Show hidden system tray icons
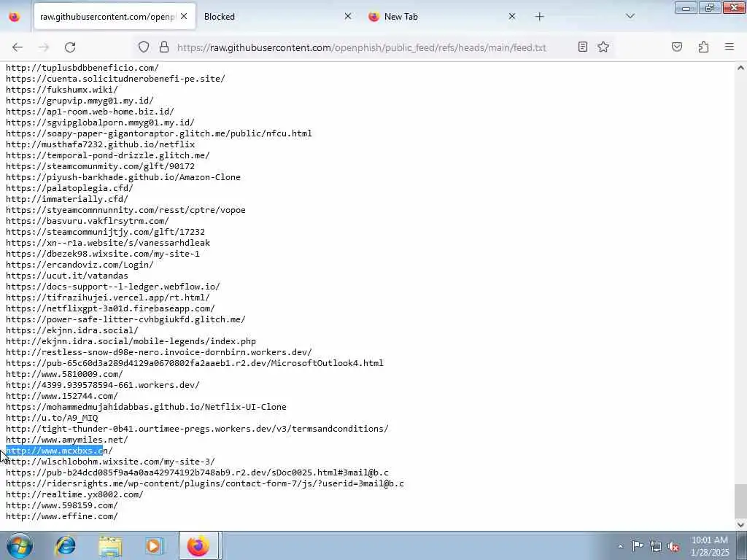 [620, 546]
